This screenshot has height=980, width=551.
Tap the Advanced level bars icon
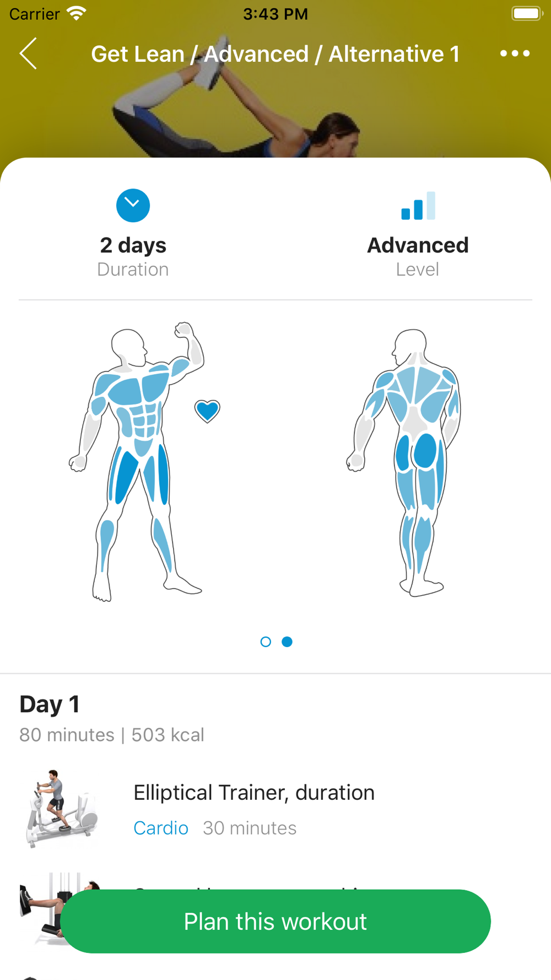tap(418, 206)
